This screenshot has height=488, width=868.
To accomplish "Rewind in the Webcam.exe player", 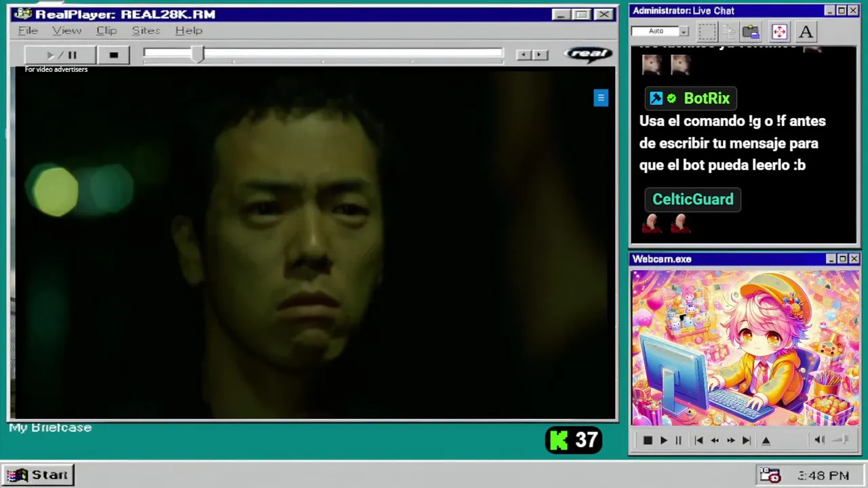I will tap(715, 441).
